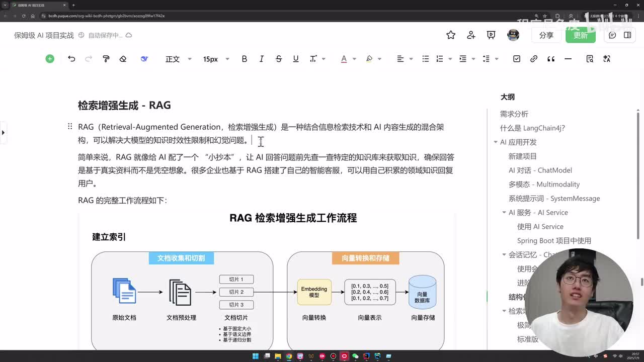Image resolution: width=644 pixels, height=362 pixels.
Task: Clear formatting with the eraser icon
Action: click(123, 59)
